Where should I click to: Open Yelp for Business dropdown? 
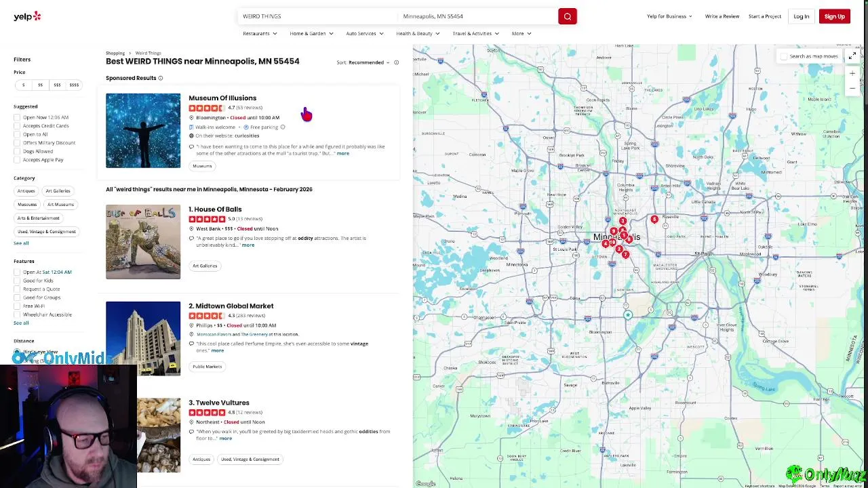pyautogui.click(x=669, y=16)
